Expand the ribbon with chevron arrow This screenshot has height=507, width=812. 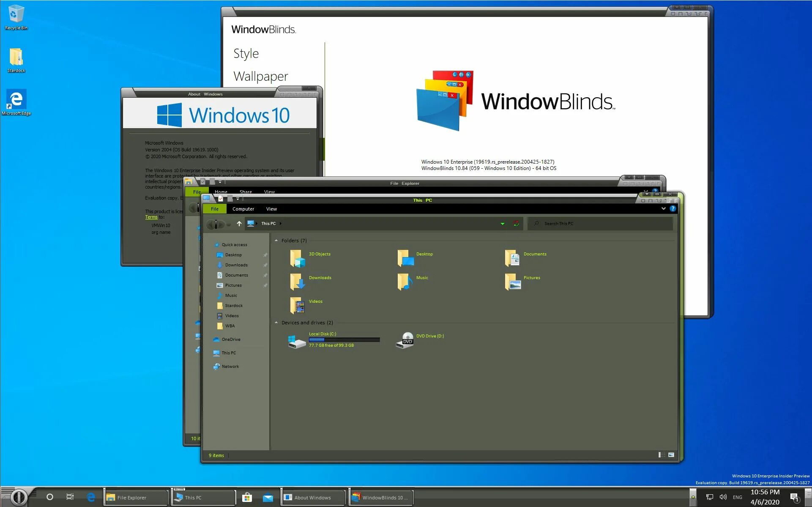click(663, 208)
